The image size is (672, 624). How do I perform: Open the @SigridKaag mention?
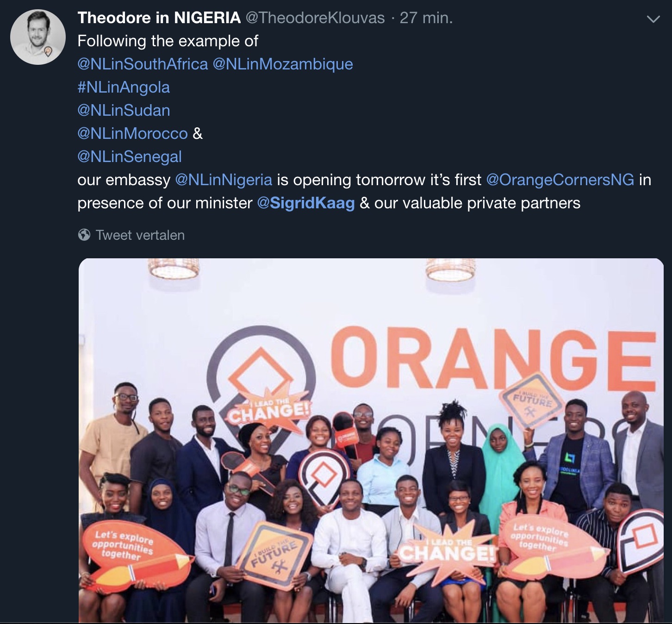306,203
